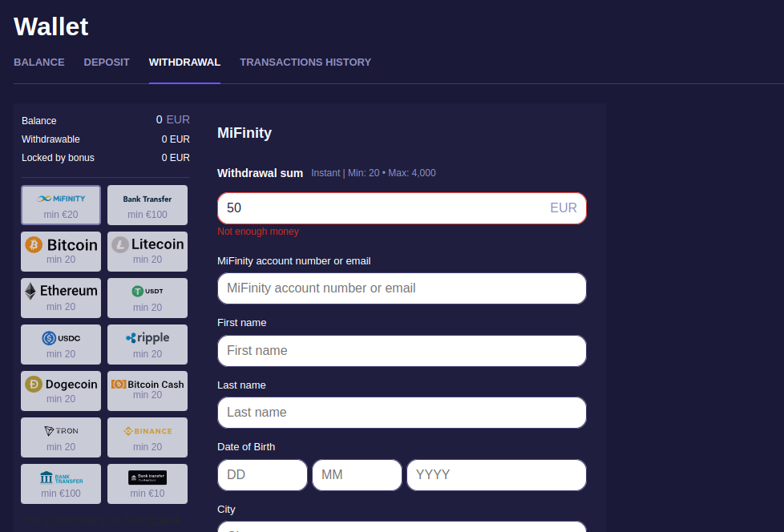This screenshot has width=784, height=532.
Task: Click the YYYY birth year field
Action: [x=496, y=475]
